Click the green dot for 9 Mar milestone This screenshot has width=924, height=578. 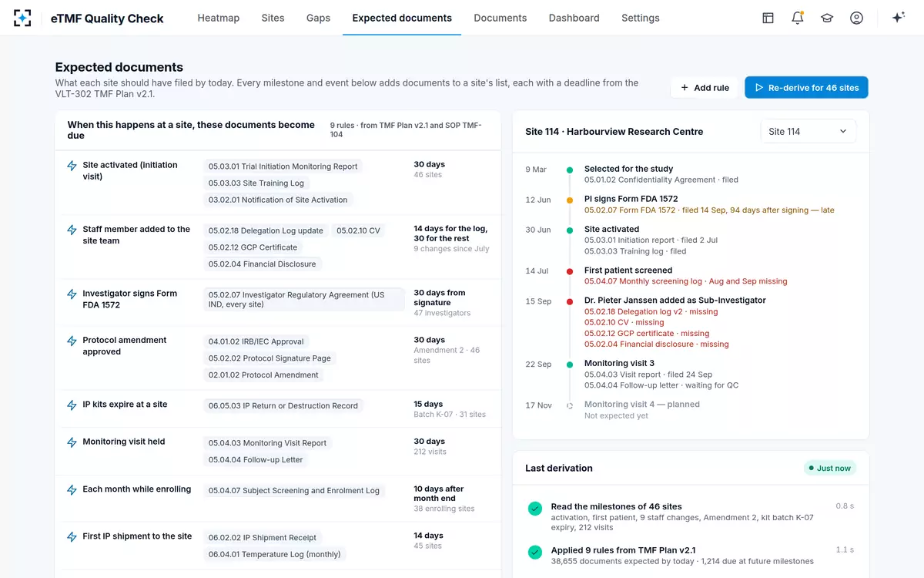point(570,170)
